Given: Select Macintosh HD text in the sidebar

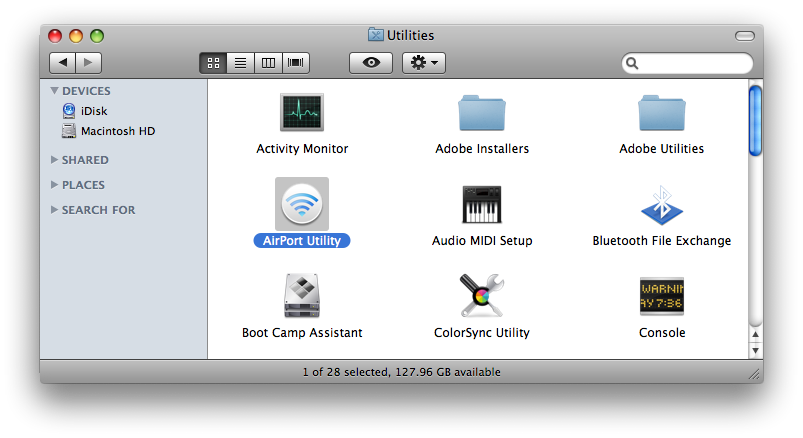Looking at the screenshot, I should point(118,131).
